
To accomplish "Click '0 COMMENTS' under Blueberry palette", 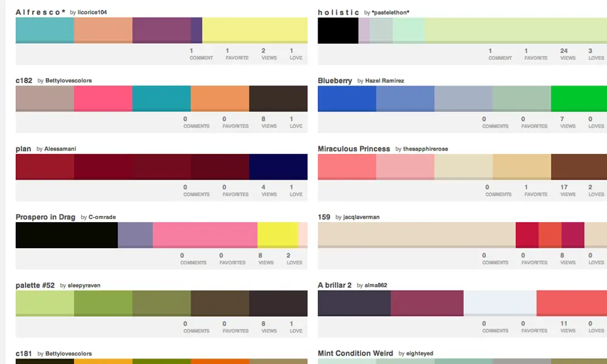I will click(x=495, y=122).
